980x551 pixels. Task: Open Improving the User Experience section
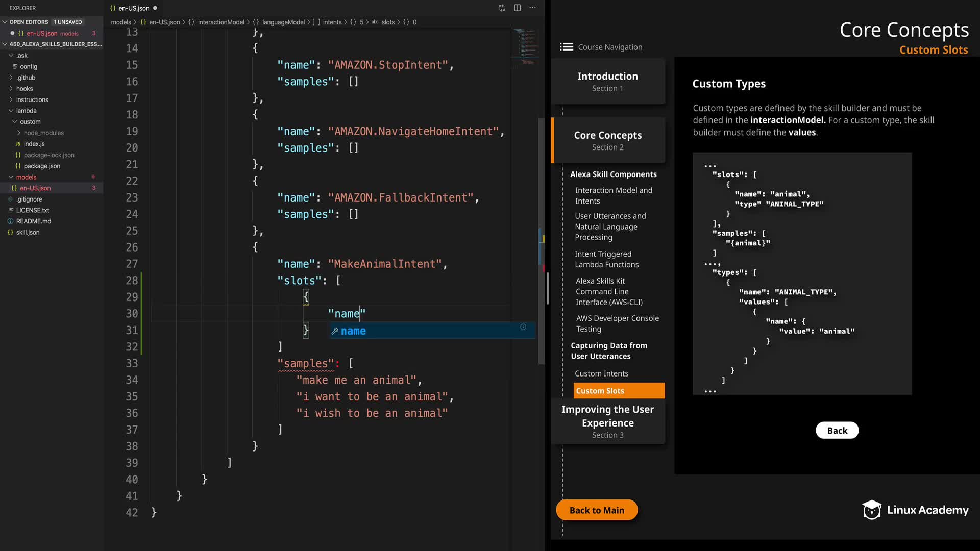pyautogui.click(x=607, y=421)
